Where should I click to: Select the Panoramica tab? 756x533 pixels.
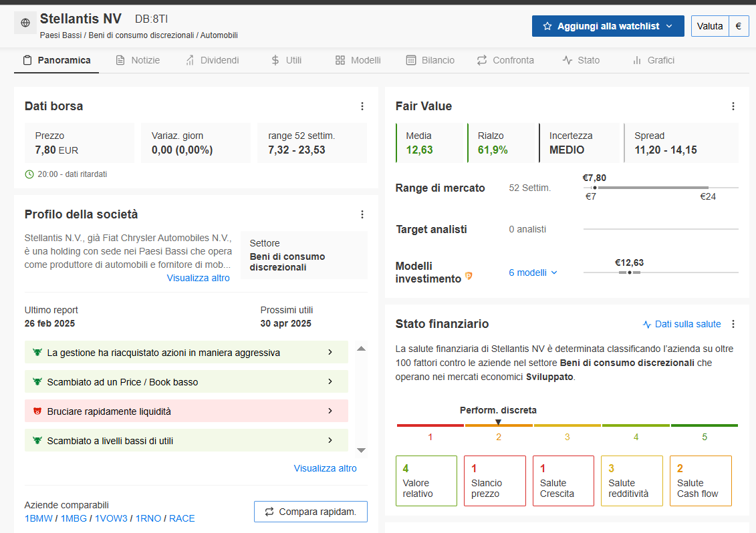point(57,60)
